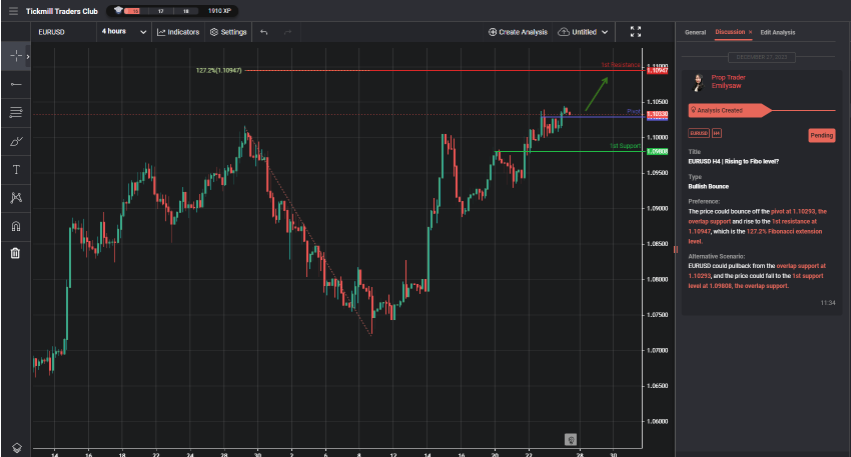The image size is (851, 457).
Task: Toggle the magnet snap tool
Action: (x=16, y=226)
